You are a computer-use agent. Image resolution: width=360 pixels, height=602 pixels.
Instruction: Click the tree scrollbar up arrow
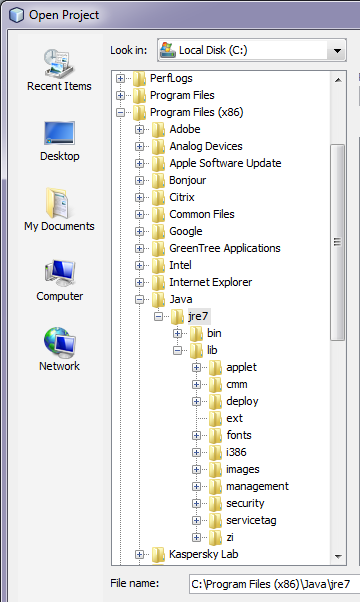(338, 80)
